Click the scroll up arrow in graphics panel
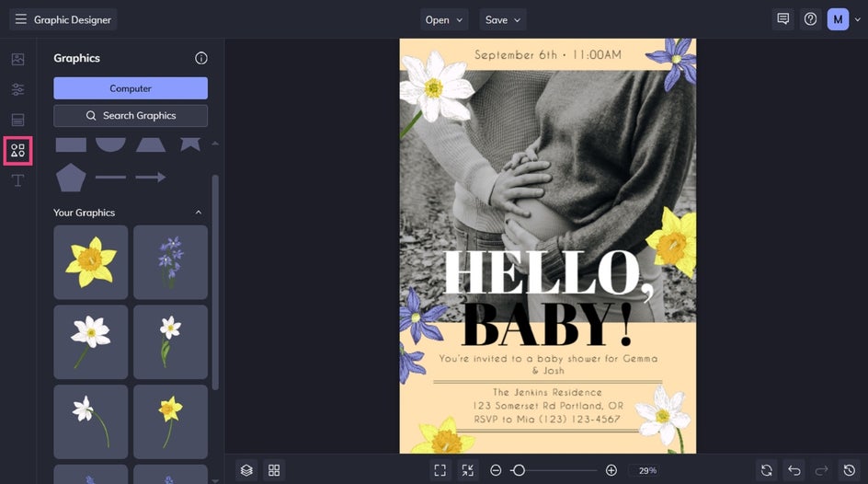Image resolution: width=868 pixels, height=484 pixels. [x=215, y=144]
